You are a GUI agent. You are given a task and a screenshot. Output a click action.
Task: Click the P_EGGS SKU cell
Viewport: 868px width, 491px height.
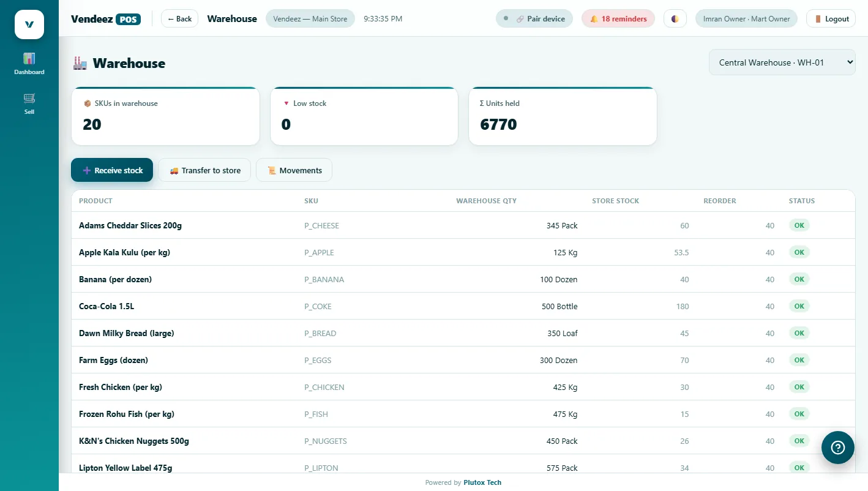(318, 360)
